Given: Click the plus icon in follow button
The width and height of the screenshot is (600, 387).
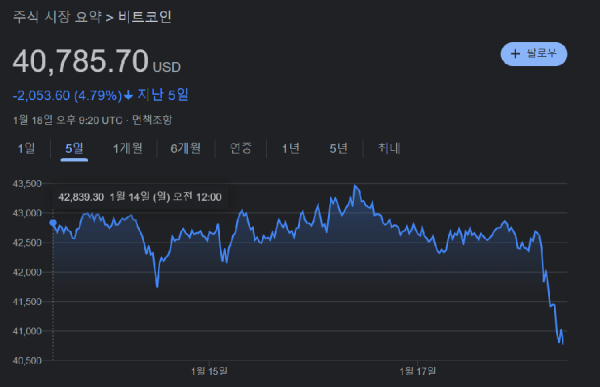Looking at the screenshot, I should point(515,54).
